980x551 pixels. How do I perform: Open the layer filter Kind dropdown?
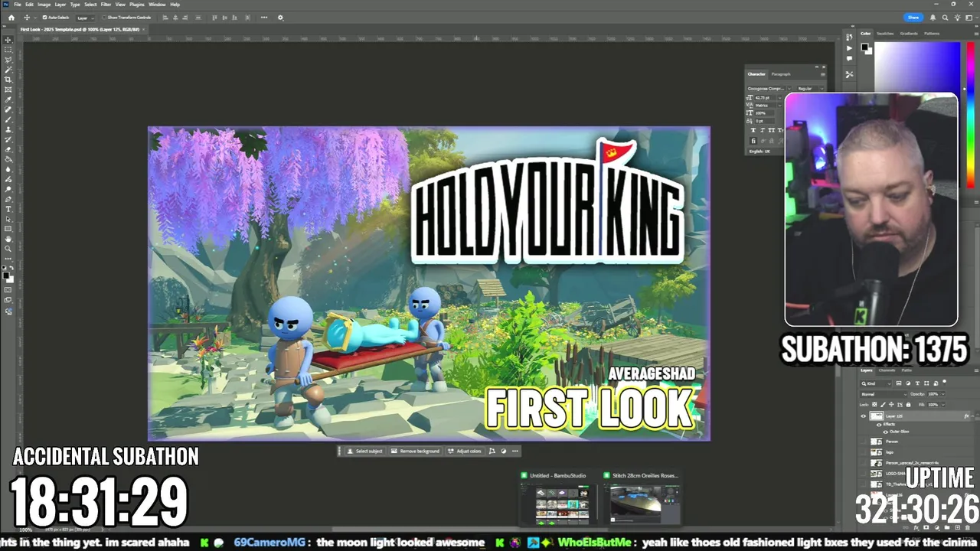pyautogui.click(x=877, y=383)
